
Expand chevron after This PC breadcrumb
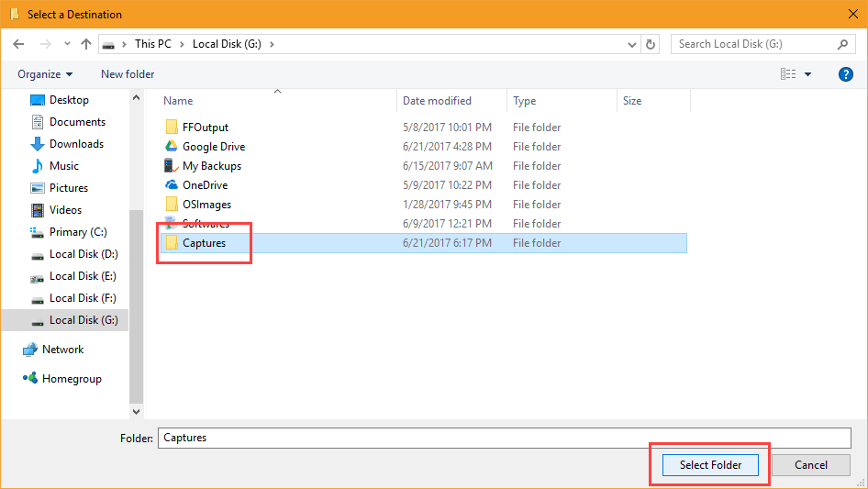coord(182,44)
